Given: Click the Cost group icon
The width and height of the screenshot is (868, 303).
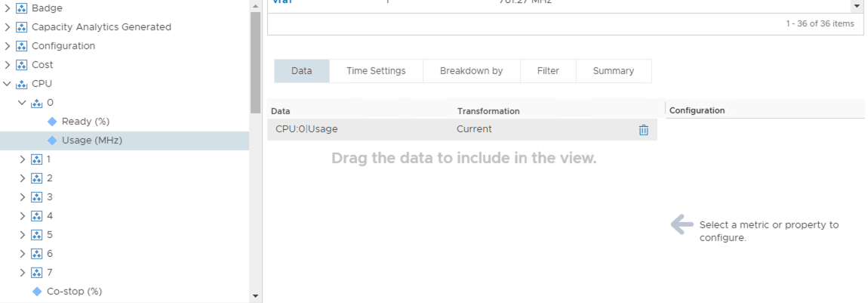Looking at the screenshot, I should [x=21, y=65].
